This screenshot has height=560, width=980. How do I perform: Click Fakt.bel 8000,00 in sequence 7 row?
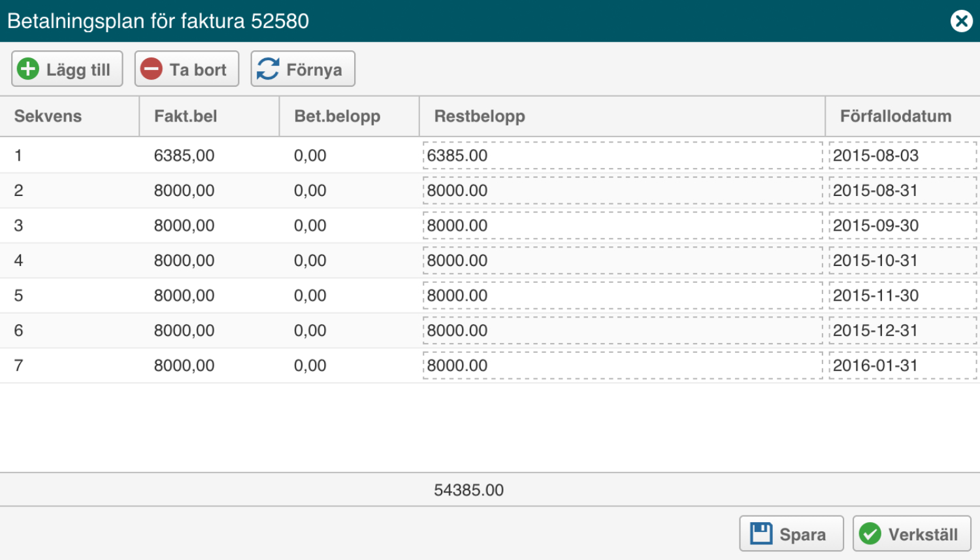click(184, 365)
